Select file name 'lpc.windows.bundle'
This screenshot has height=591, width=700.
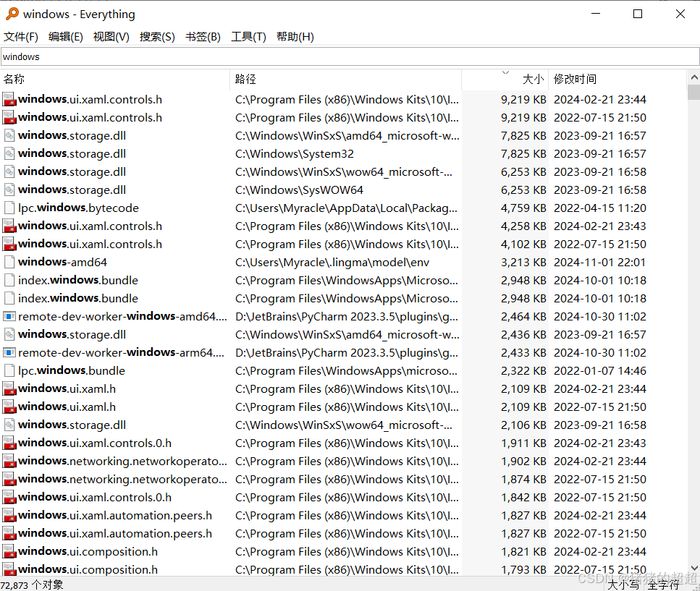point(72,370)
